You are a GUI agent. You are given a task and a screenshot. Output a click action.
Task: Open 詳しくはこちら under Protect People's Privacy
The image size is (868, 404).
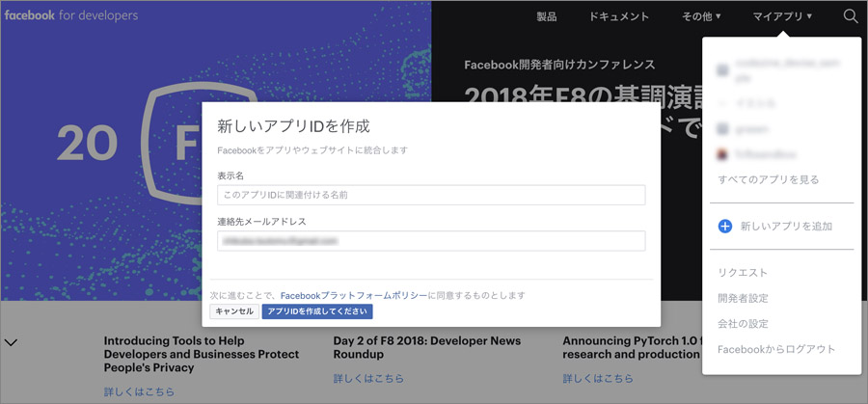(x=139, y=391)
